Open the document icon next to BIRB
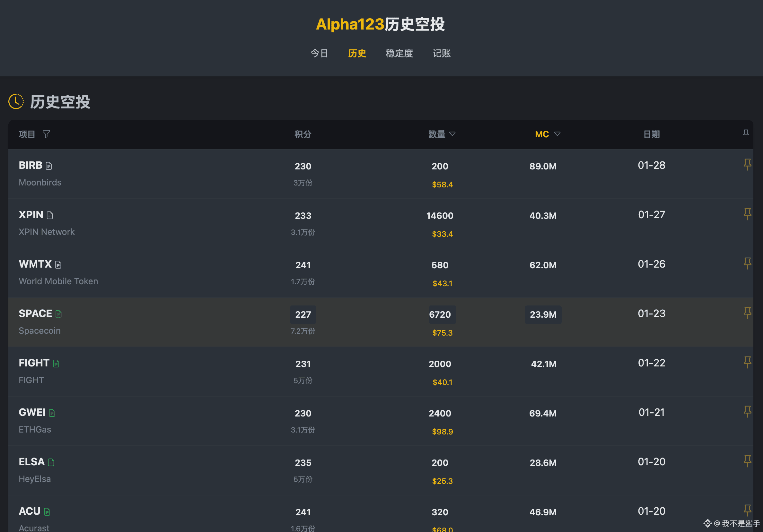 49,166
